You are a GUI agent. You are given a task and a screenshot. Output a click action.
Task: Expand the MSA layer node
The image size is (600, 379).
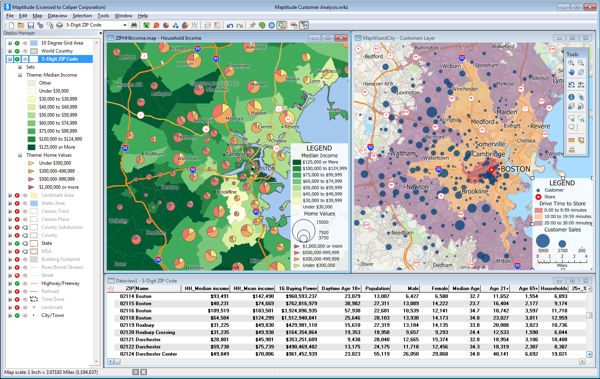tap(10, 251)
